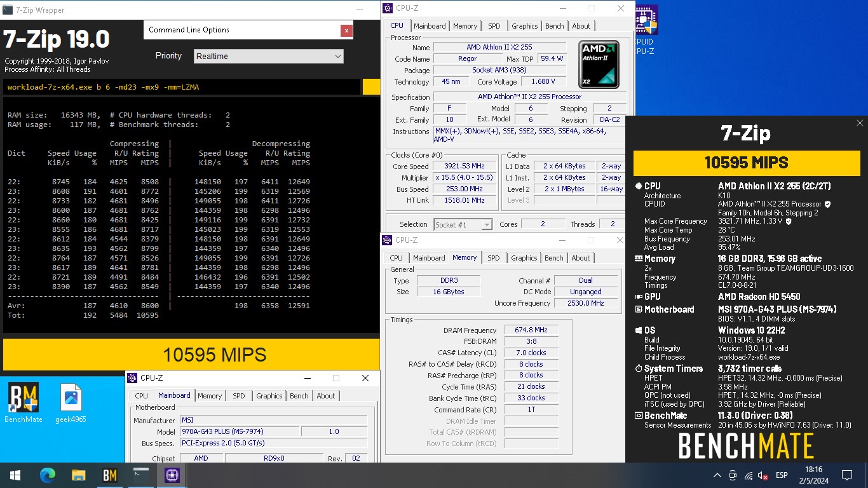
Task: Open File Explorer from the taskbar
Action: [x=78, y=475]
